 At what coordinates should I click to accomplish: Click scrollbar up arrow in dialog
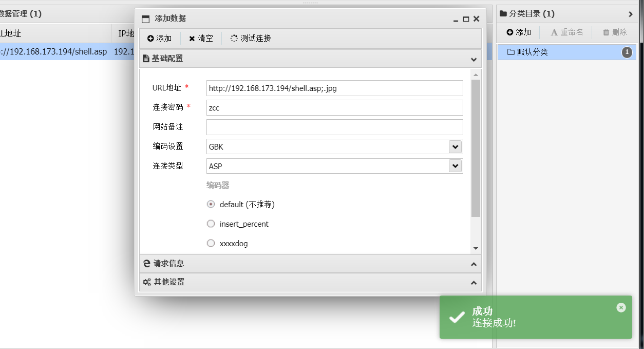[x=476, y=75]
